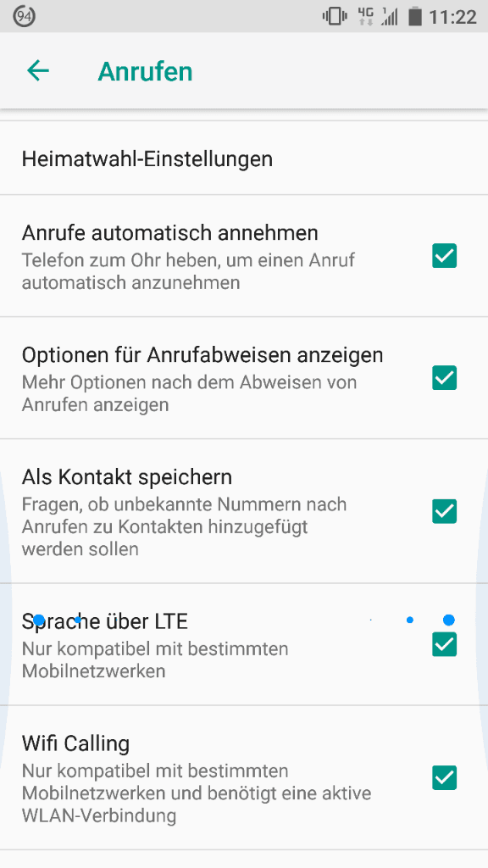Image resolution: width=488 pixels, height=868 pixels.
Task: Disable the Als Kontakt speichern checkbox
Action: (444, 511)
